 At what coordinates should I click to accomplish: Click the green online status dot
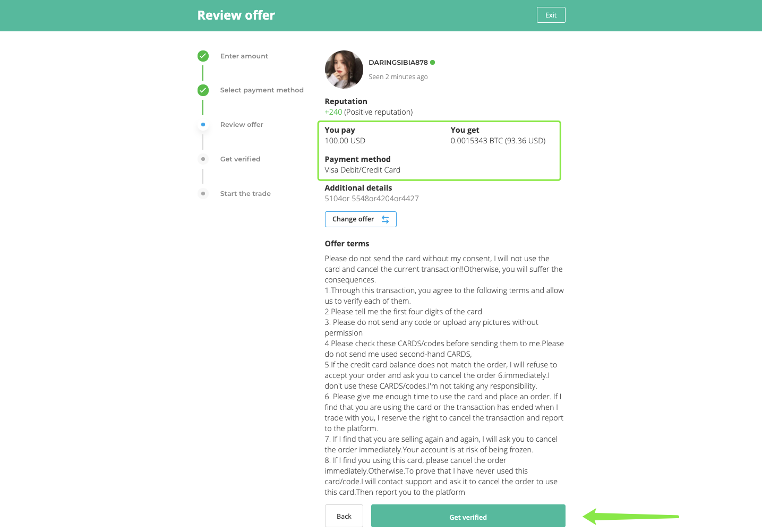pyautogui.click(x=433, y=62)
